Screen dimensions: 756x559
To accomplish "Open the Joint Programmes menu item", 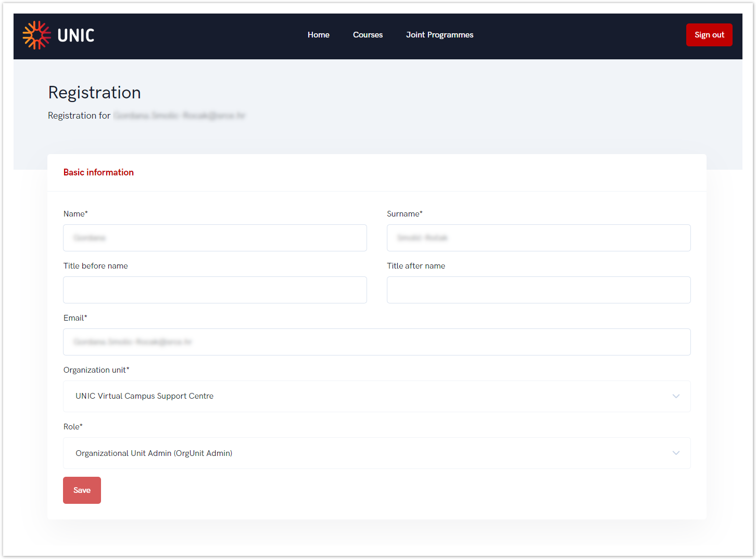I will pos(439,35).
